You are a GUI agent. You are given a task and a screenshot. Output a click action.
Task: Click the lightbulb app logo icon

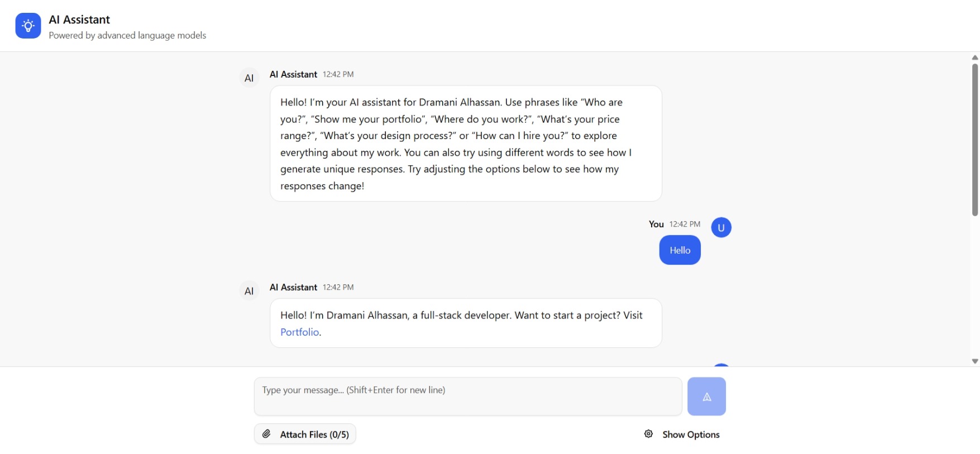click(28, 26)
